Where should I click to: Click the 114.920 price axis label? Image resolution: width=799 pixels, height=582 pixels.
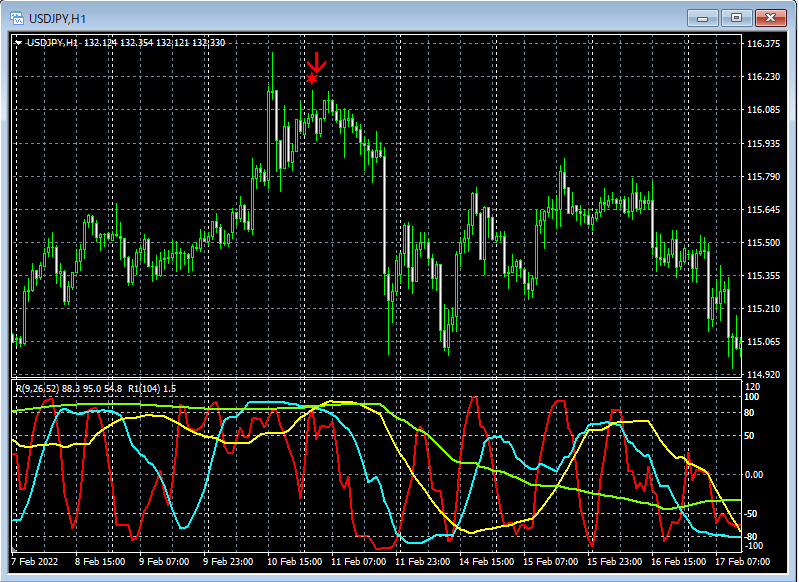coord(763,375)
